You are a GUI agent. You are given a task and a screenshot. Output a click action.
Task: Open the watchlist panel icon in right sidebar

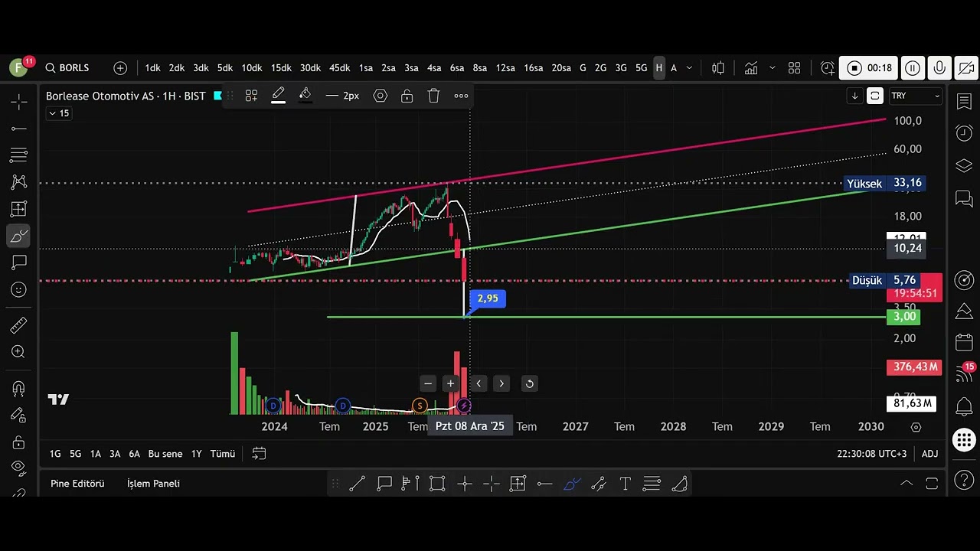(x=964, y=102)
